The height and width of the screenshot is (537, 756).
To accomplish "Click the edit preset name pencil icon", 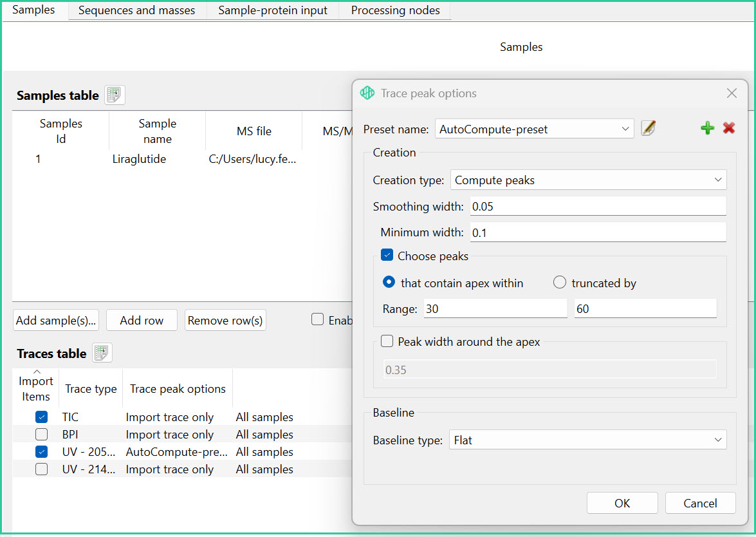I will click(649, 128).
